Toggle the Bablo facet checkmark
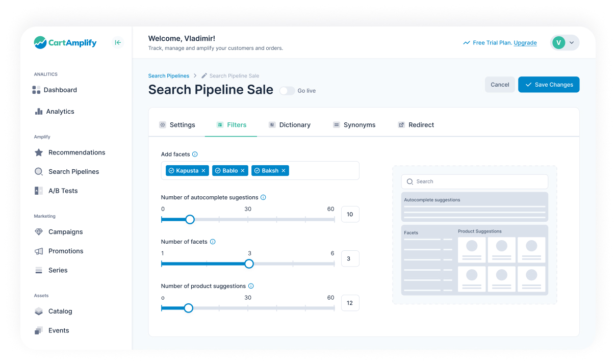 218,171
